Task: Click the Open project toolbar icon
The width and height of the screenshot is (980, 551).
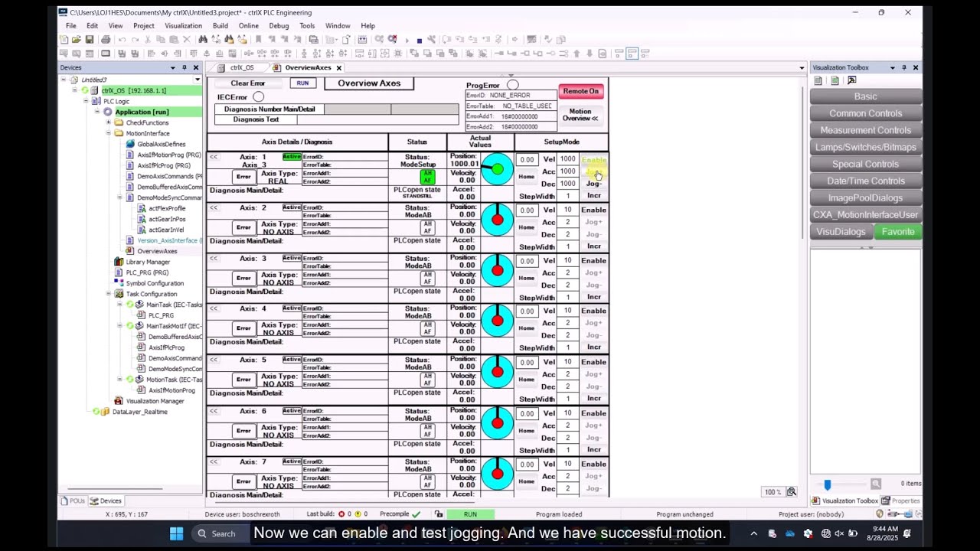Action: coord(77,40)
